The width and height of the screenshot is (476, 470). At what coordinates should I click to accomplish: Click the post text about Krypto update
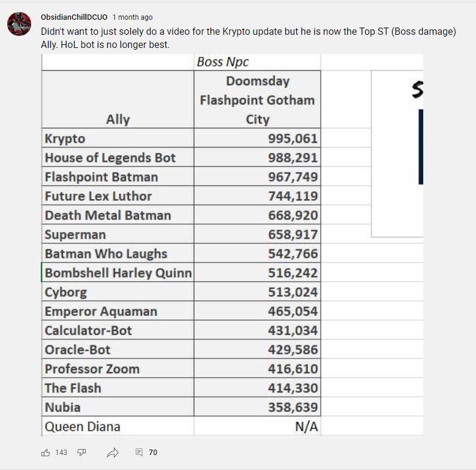(x=248, y=38)
